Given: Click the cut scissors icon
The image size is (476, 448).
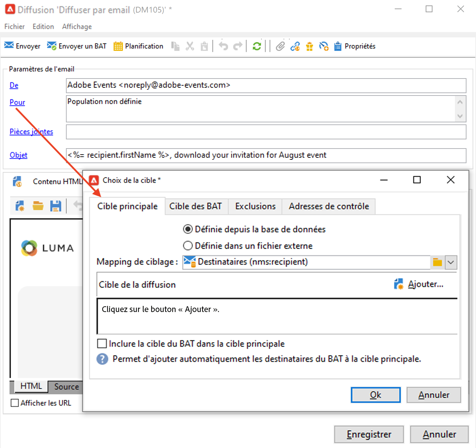Looking at the screenshot, I should tap(190, 46).
